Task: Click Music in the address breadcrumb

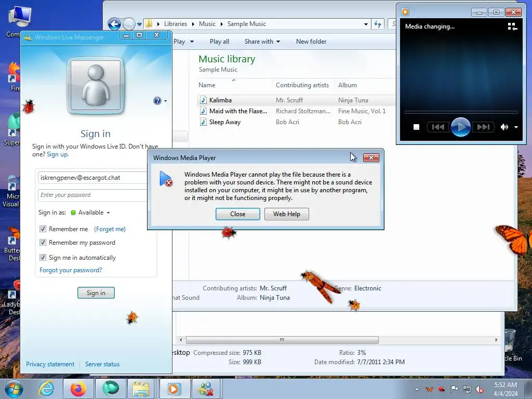Action: [207, 24]
